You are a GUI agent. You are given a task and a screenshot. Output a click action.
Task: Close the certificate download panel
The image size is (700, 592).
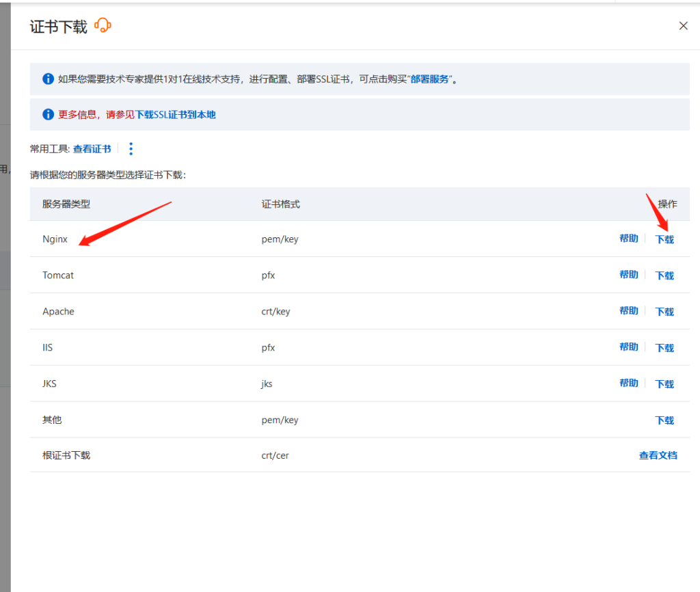tap(683, 26)
